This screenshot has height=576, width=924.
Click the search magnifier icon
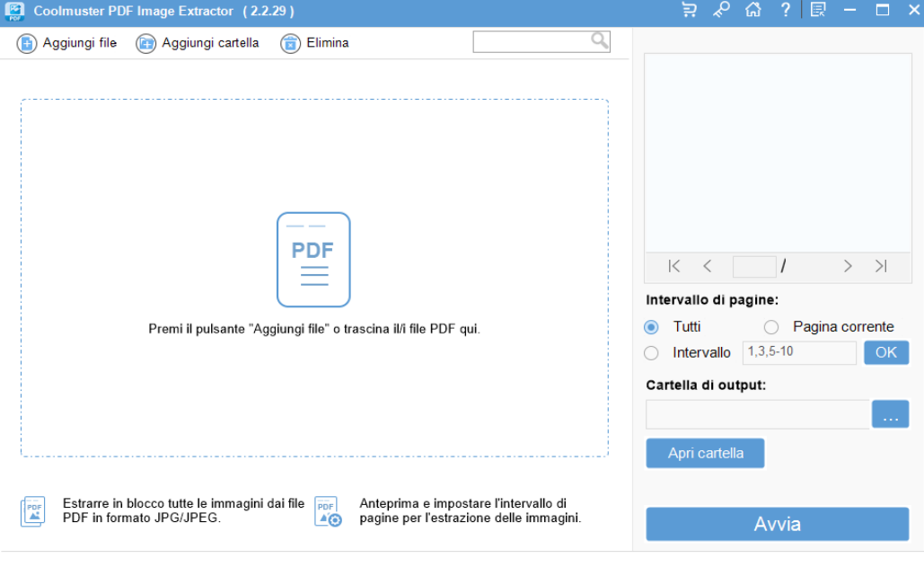599,40
